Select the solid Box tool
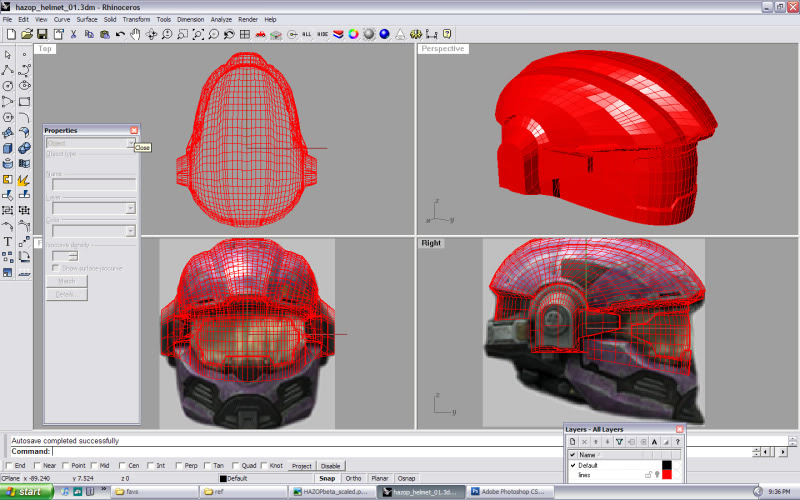Image resolution: width=800 pixels, height=500 pixels. 8,148
